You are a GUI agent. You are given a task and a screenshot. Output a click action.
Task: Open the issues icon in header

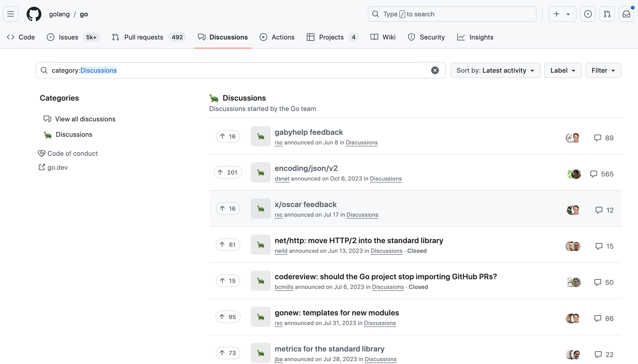point(588,14)
